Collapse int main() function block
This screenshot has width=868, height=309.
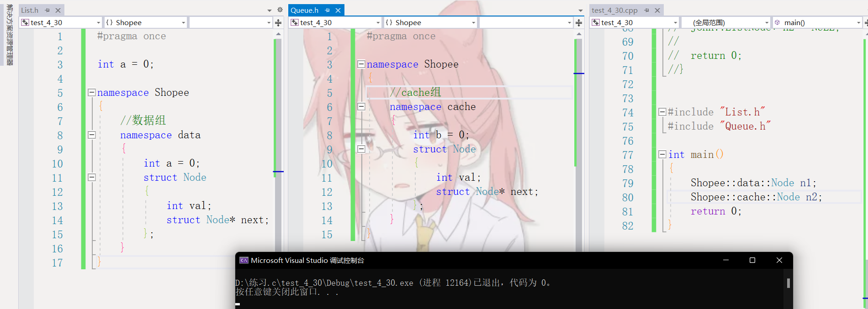(662, 155)
